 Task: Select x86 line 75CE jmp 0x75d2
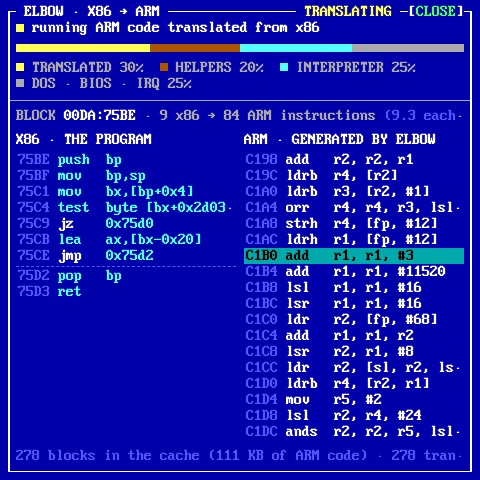point(126,255)
